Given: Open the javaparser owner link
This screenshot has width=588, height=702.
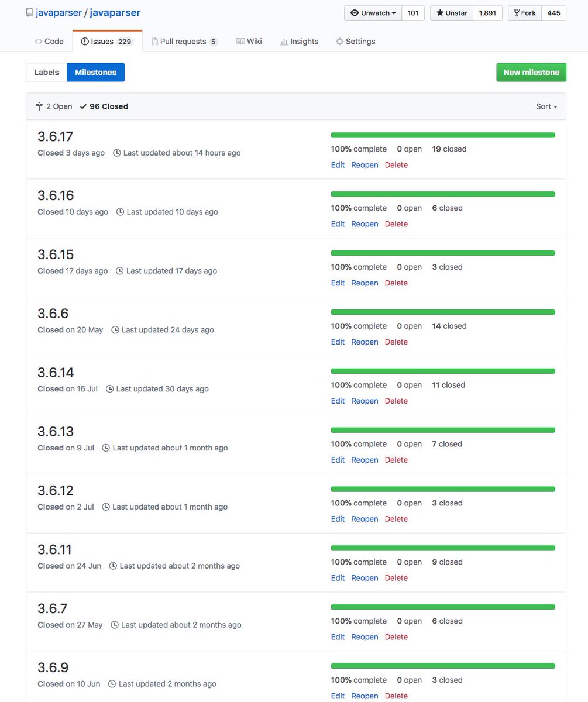Looking at the screenshot, I should point(59,12).
